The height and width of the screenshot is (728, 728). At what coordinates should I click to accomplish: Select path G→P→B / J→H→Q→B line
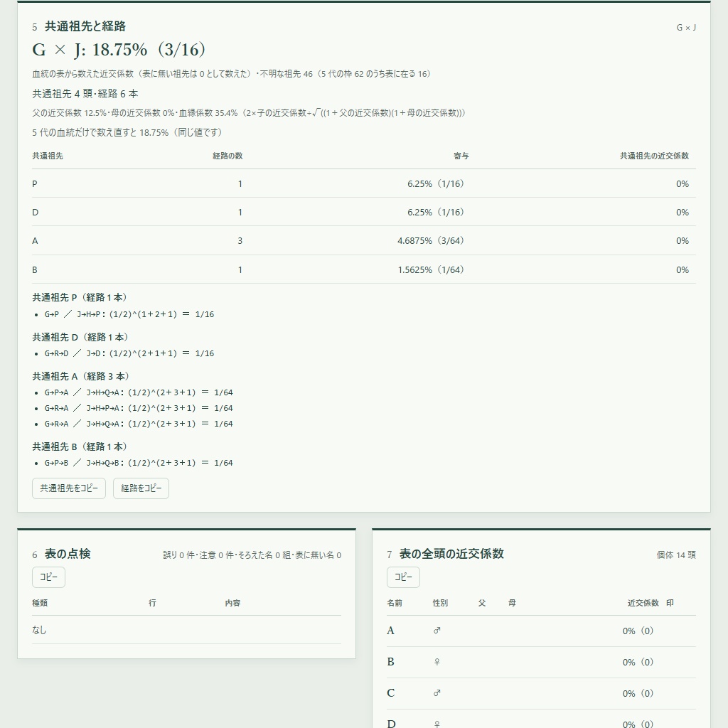(139, 463)
